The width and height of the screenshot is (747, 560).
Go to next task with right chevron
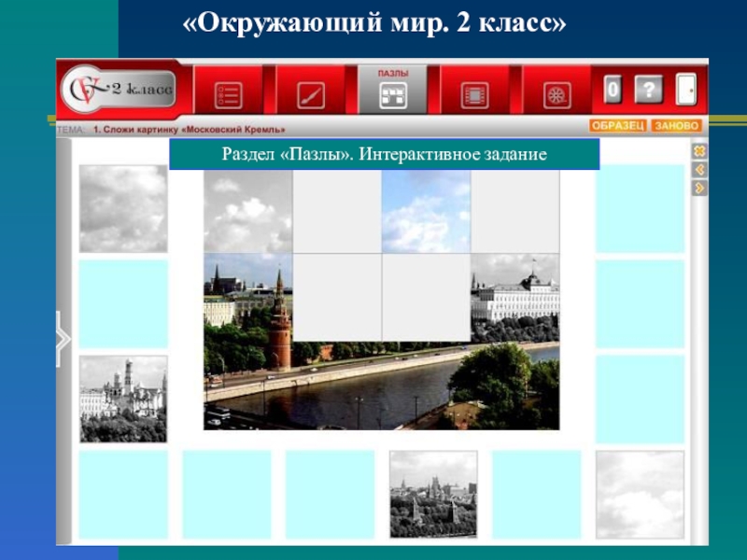click(699, 189)
